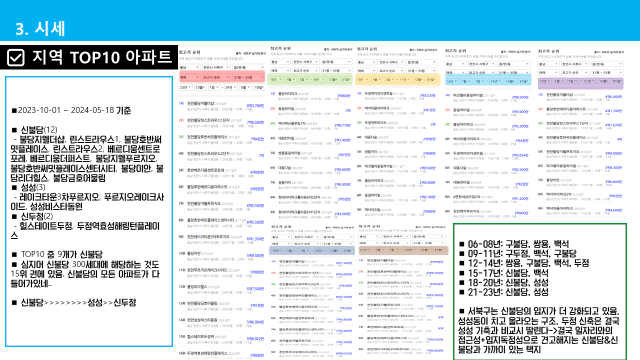Click the red 2위 rank badge in the green-highlighted panel
Image resolution: width=640 pixels, height=360 pixels.
click(273, 109)
